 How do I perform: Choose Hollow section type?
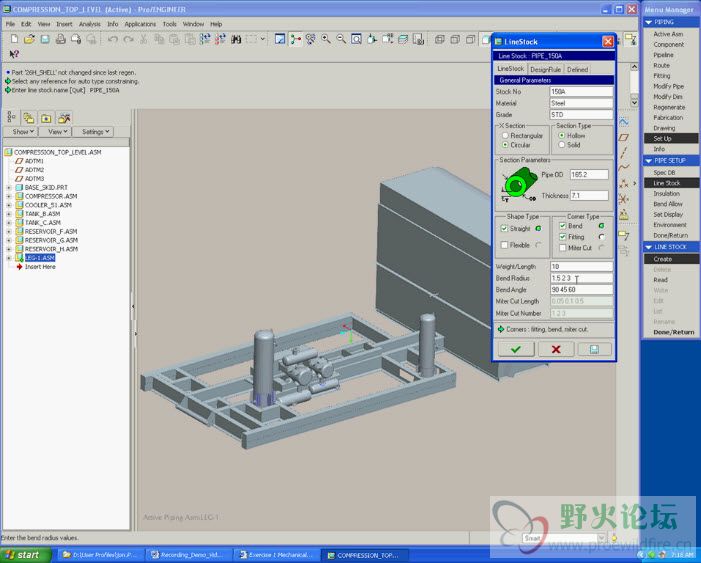click(562, 135)
